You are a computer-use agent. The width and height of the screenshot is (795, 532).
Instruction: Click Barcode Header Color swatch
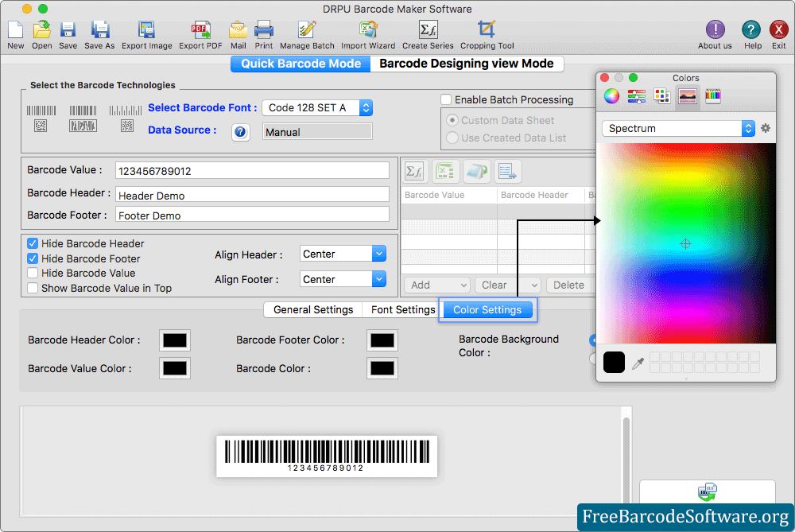point(175,340)
